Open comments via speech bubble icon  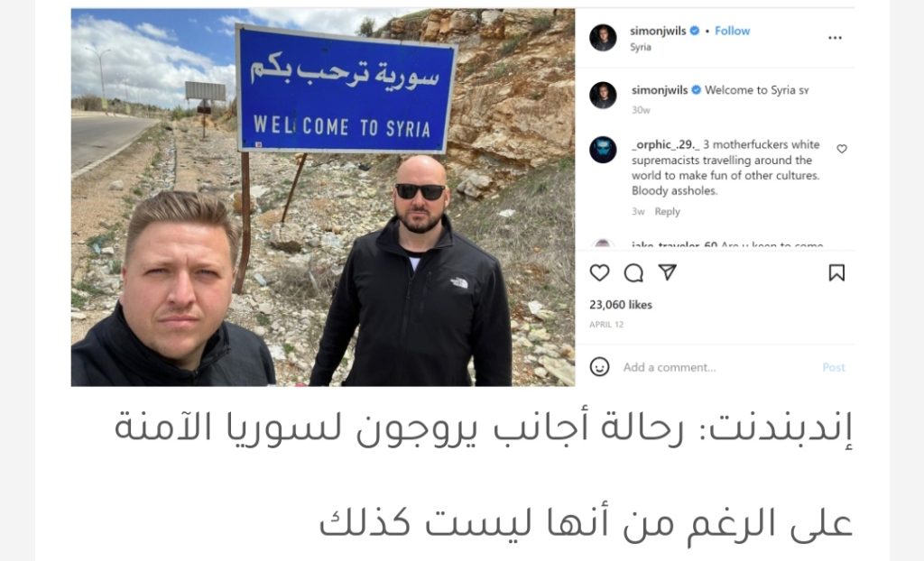point(633,273)
